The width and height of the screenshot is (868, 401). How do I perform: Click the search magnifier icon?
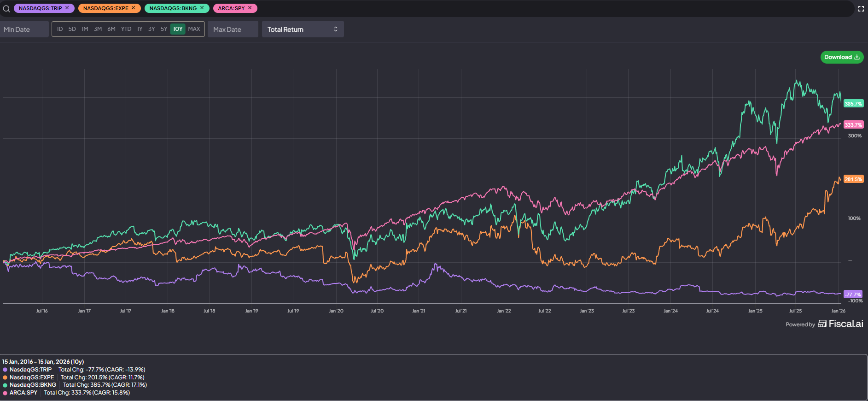pos(6,8)
